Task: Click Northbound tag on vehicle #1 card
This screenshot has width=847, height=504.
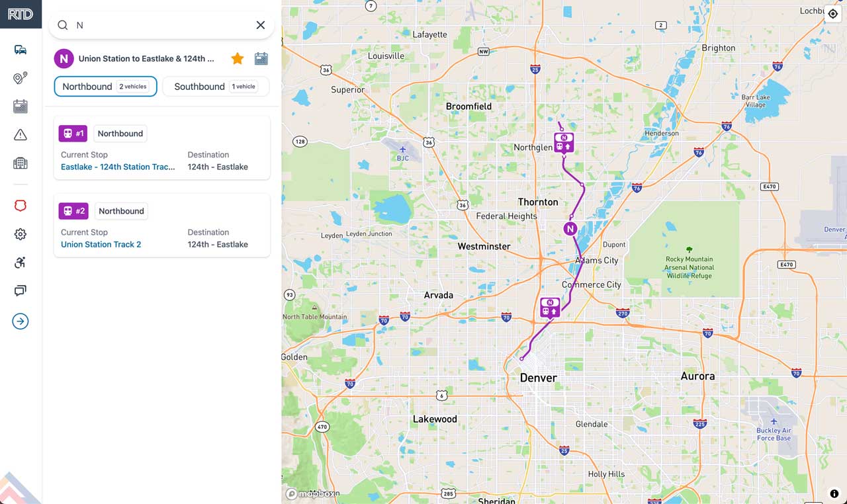Action: point(120,134)
